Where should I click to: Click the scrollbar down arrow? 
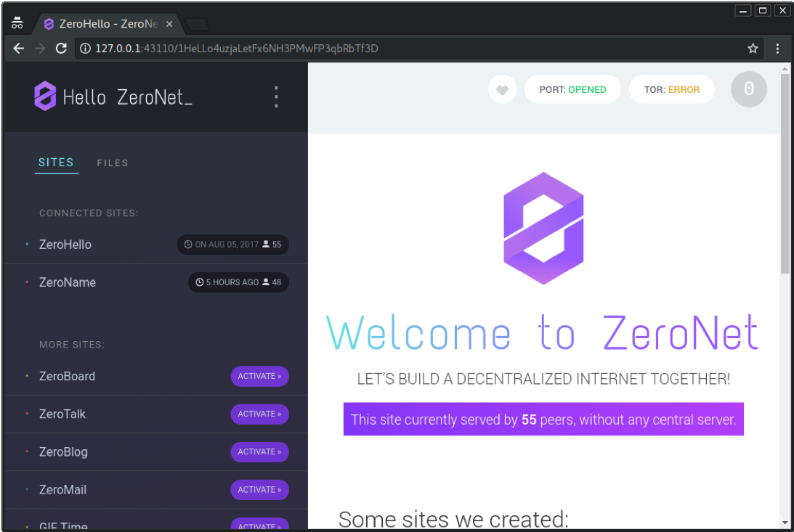785,523
